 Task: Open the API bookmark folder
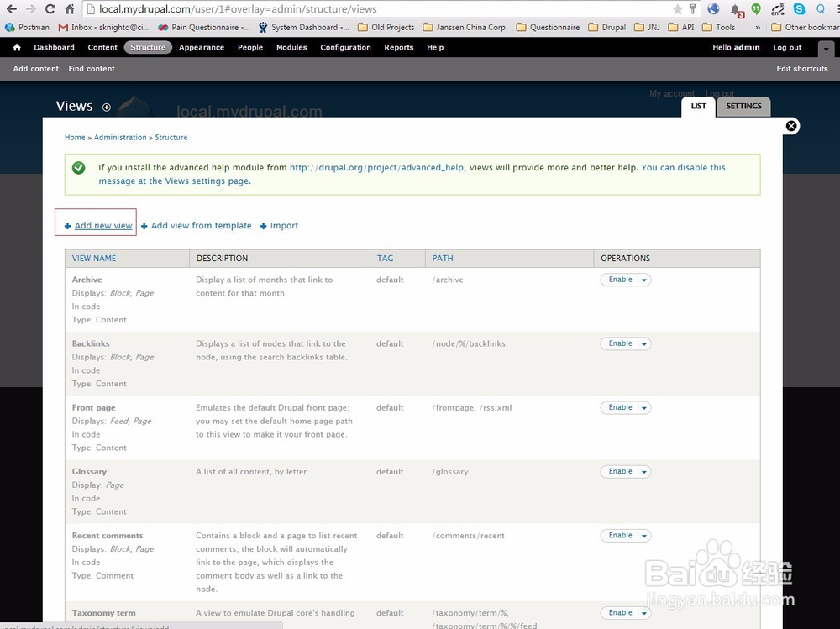pyautogui.click(x=681, y=27)
